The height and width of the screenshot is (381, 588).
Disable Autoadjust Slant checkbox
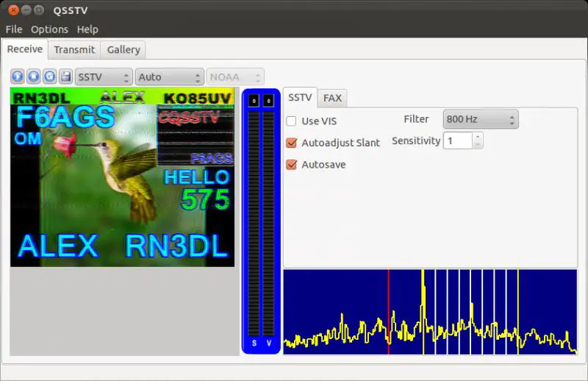pos(291,143)
